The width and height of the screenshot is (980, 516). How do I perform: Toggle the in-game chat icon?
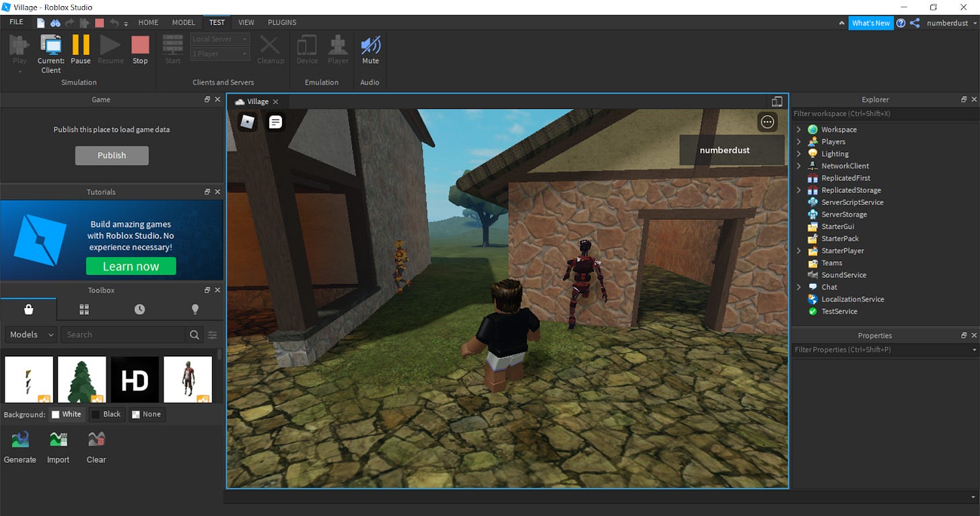(275, 122)
